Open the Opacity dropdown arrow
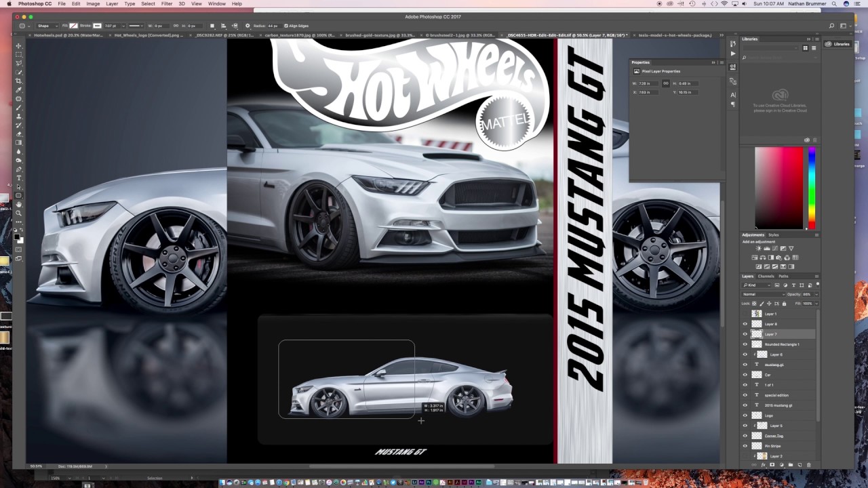The image size is (868, 488). (816, 294)
